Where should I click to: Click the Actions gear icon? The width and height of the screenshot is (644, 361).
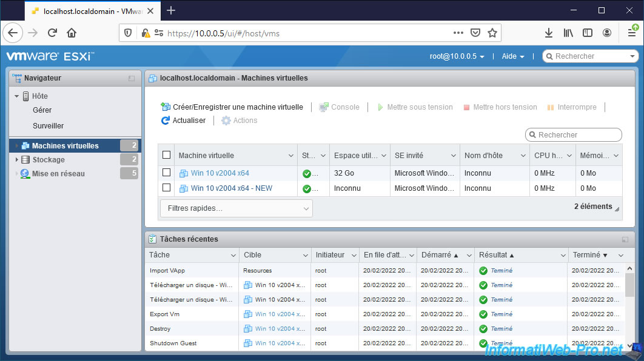[226, 121]
